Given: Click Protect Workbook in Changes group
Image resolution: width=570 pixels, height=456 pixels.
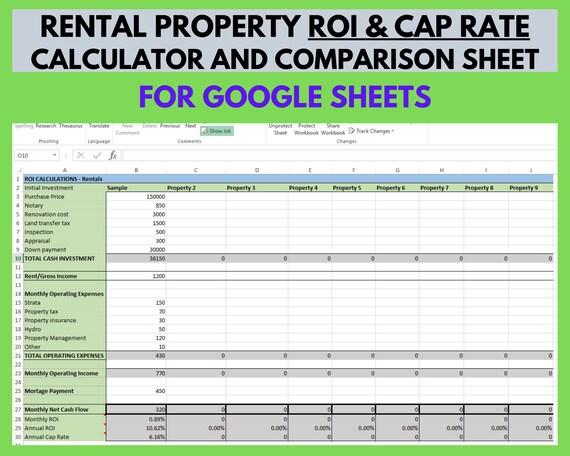Looking at the screenshot, I should point(306,129).
